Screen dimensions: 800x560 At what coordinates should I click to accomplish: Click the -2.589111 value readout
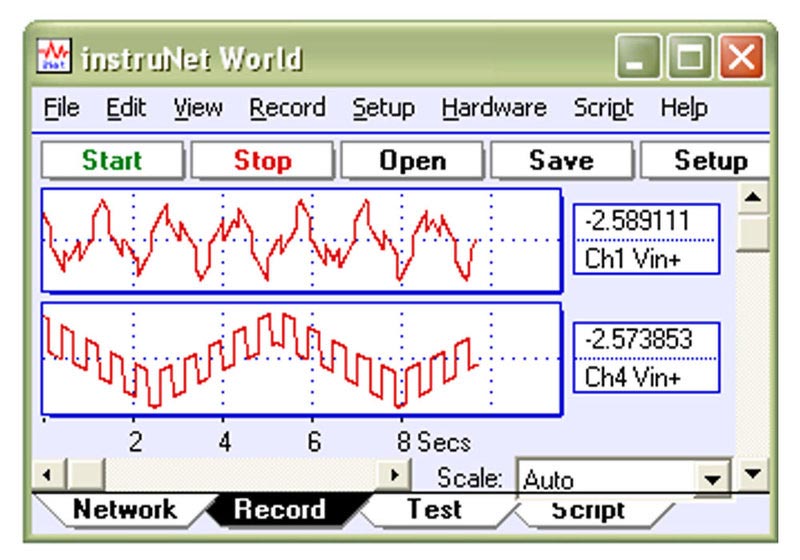point(637,221)
